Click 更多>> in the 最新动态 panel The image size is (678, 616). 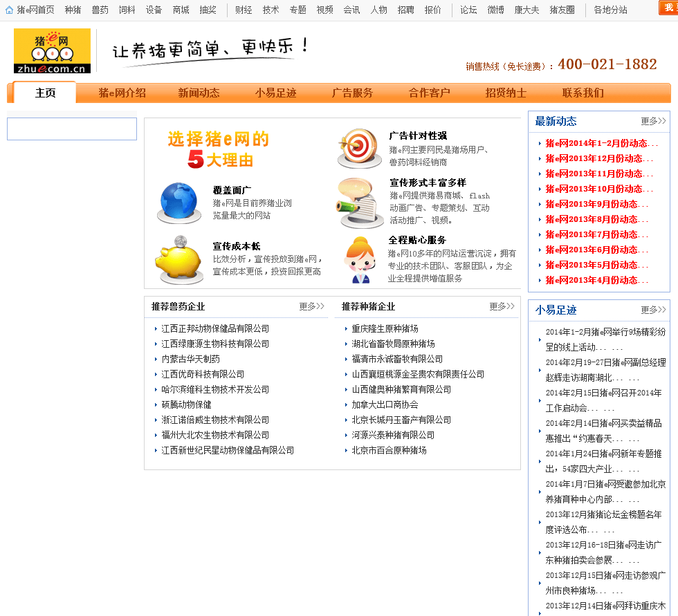point(653,122)
